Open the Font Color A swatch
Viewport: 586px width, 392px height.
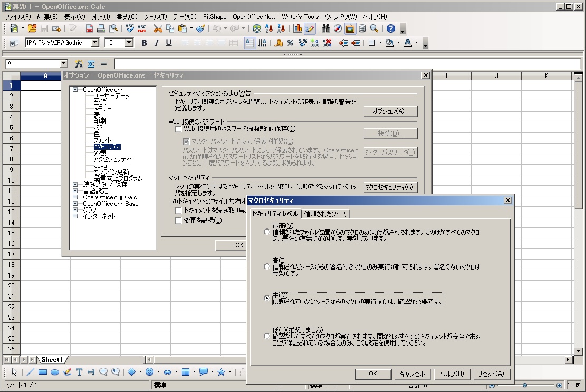408,43
